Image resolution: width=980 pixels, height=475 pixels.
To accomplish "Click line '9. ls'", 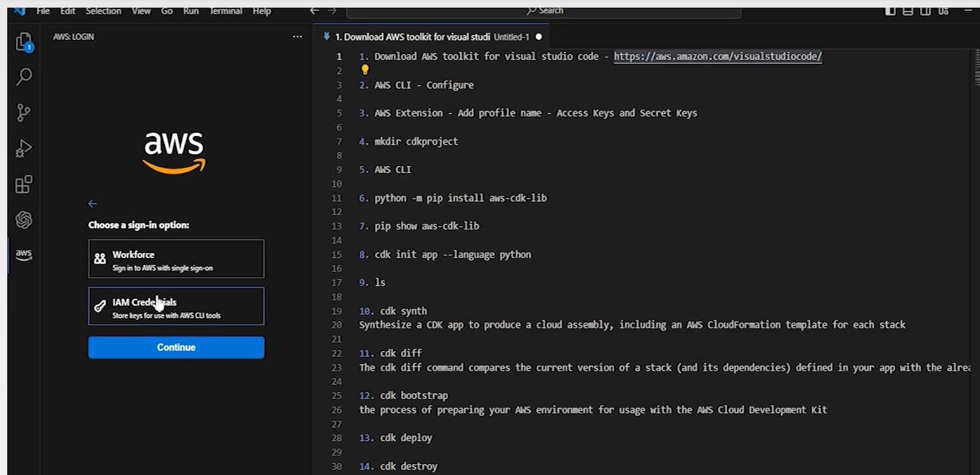I will 372,283.
